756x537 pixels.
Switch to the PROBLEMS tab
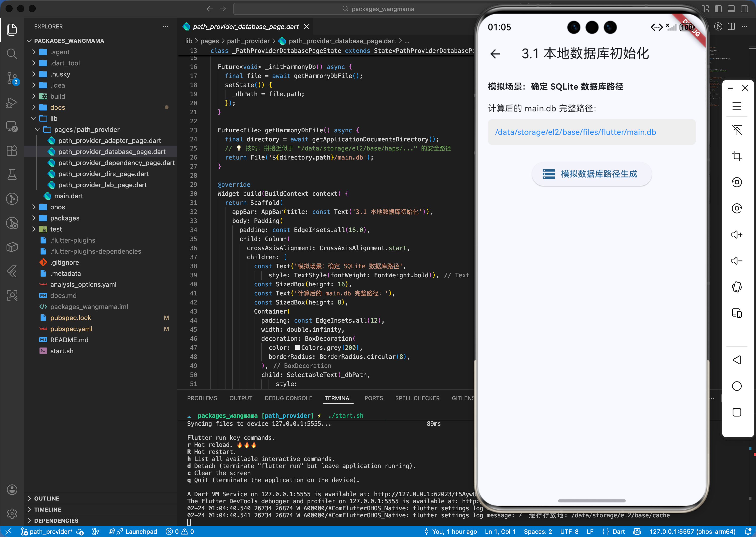[202, 398]
